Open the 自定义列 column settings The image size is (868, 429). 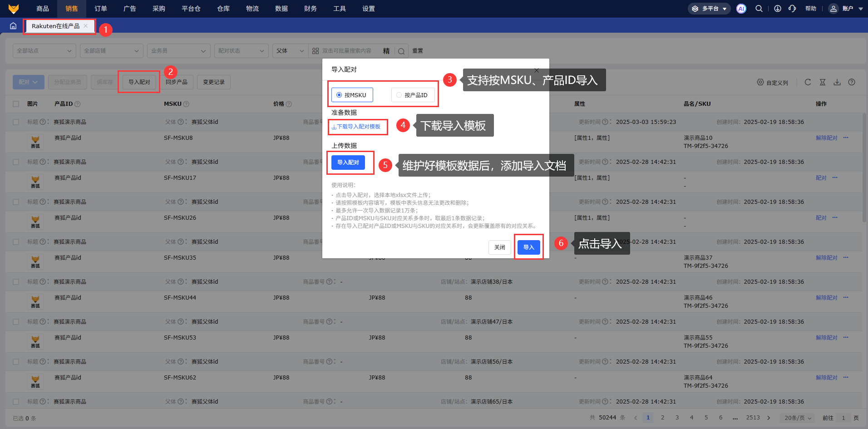[x=773, y=83]
